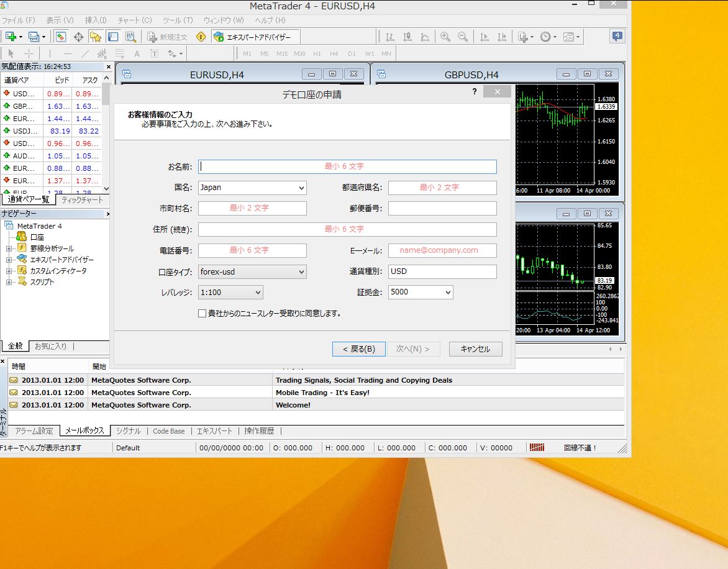This screenshot has width=728, height=569.
Task: Enable the newsletter consent checkbox
Action: (202, 313)
